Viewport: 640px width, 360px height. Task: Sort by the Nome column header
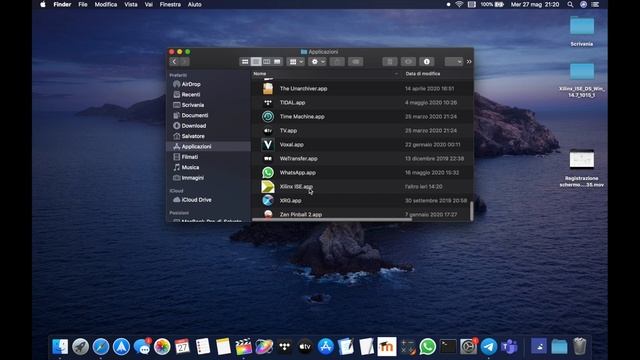[260, 74]
